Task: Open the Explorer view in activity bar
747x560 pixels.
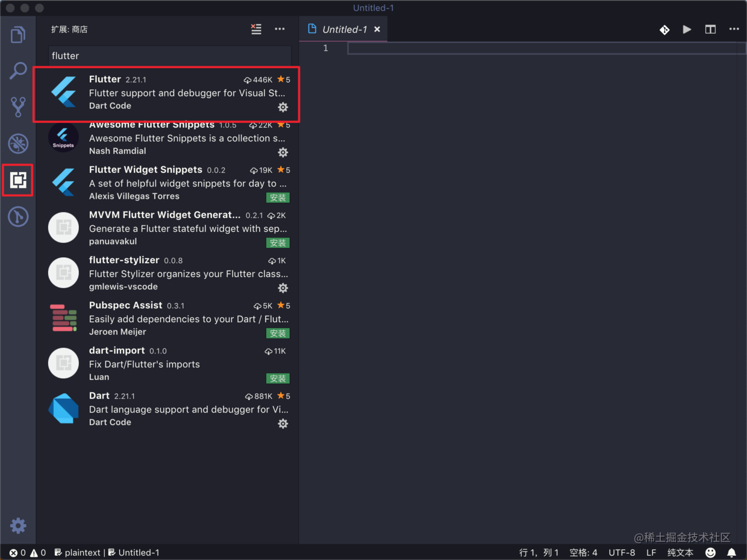Action: pos(18,34)
